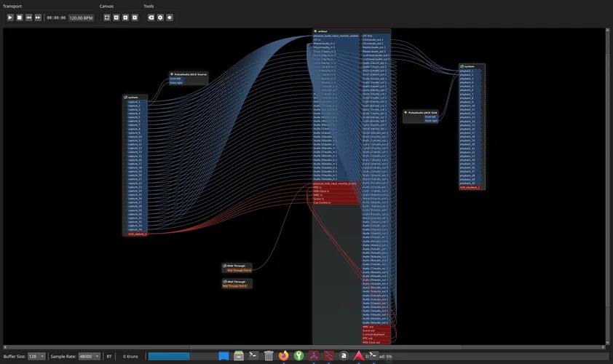Click the RT realtime indicator
This screenshot has width=613, height=364.
click(x=109, y=357)
